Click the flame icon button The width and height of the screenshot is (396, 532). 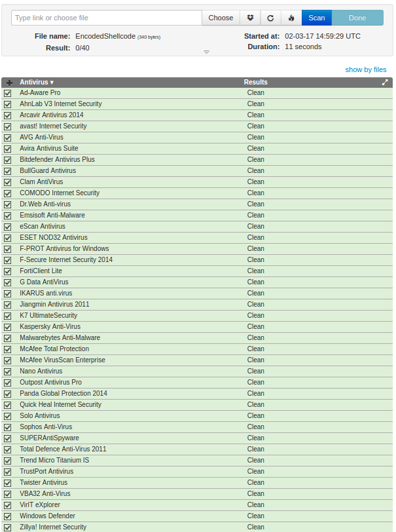pos(291,18)
